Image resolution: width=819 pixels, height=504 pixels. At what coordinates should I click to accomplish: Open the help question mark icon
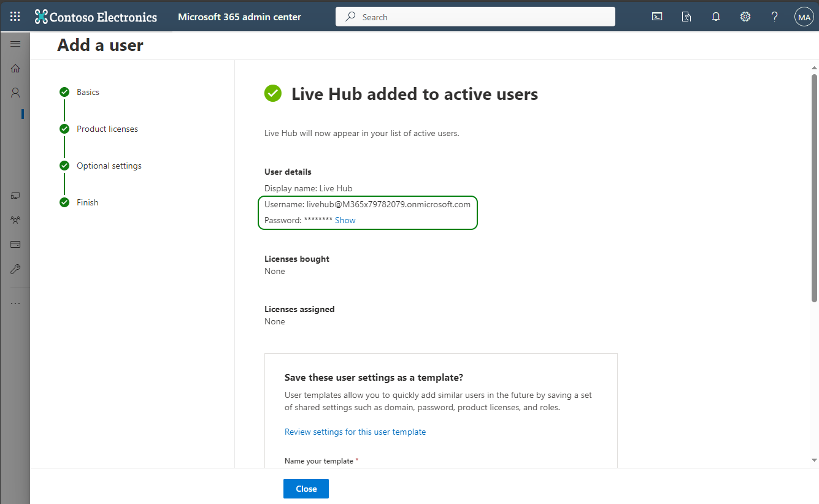tap(775, 17)
